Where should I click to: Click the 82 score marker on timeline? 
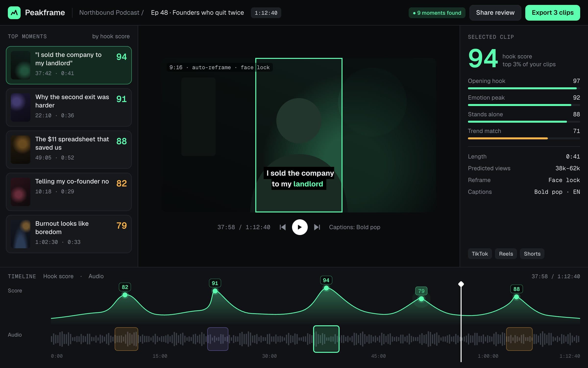[x=125, y=287]
